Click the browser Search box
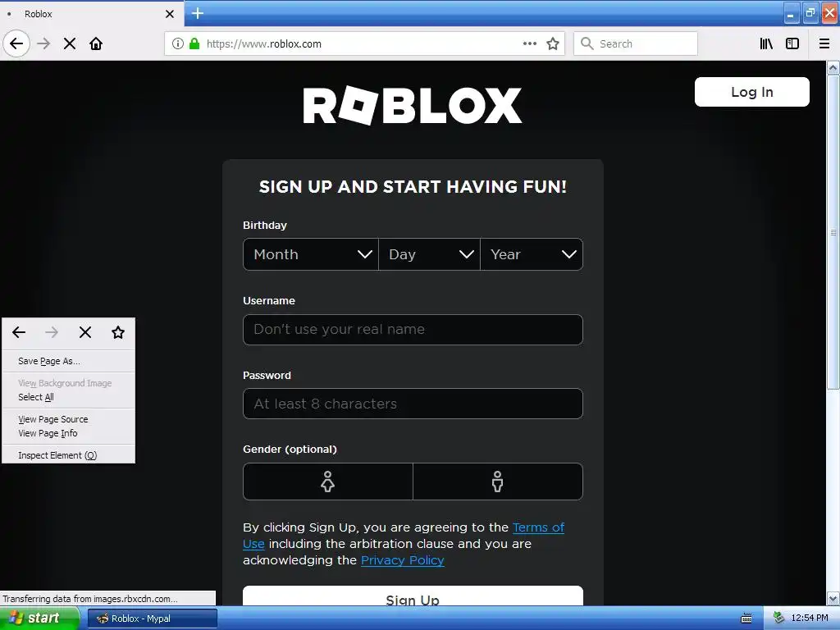Screen dimensions: 840x630 636,43
